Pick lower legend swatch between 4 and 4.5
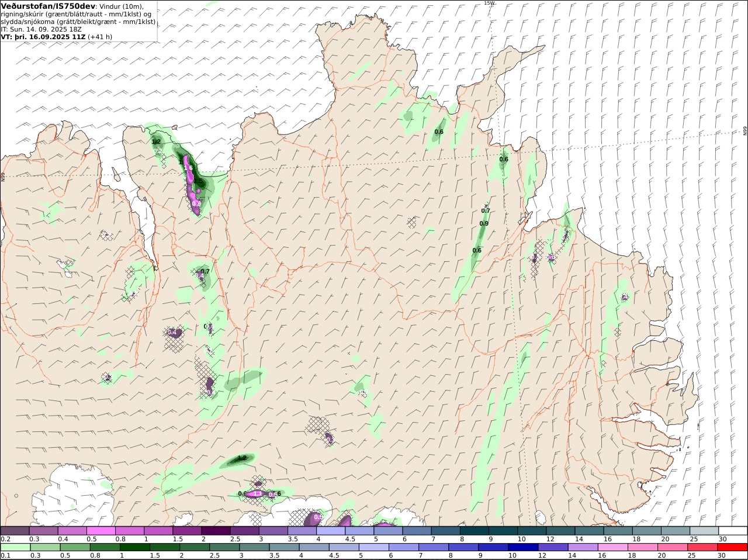The width and height of the screenshot is (748, 560). tap(314, 548)
